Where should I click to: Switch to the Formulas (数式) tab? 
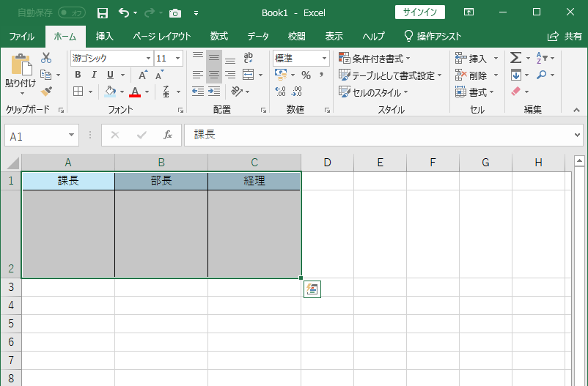click(219, 37)
